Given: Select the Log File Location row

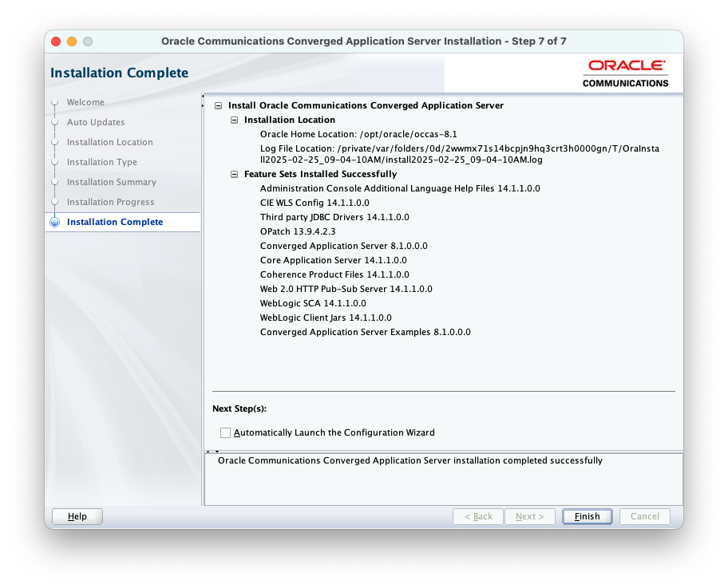Looking at the screenshot, I should tap(460, 154).
